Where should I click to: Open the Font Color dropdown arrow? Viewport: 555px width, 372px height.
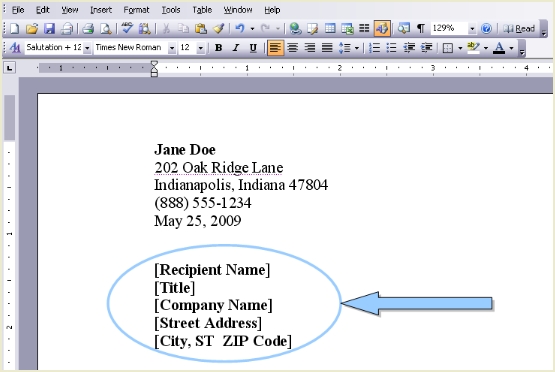511,48
